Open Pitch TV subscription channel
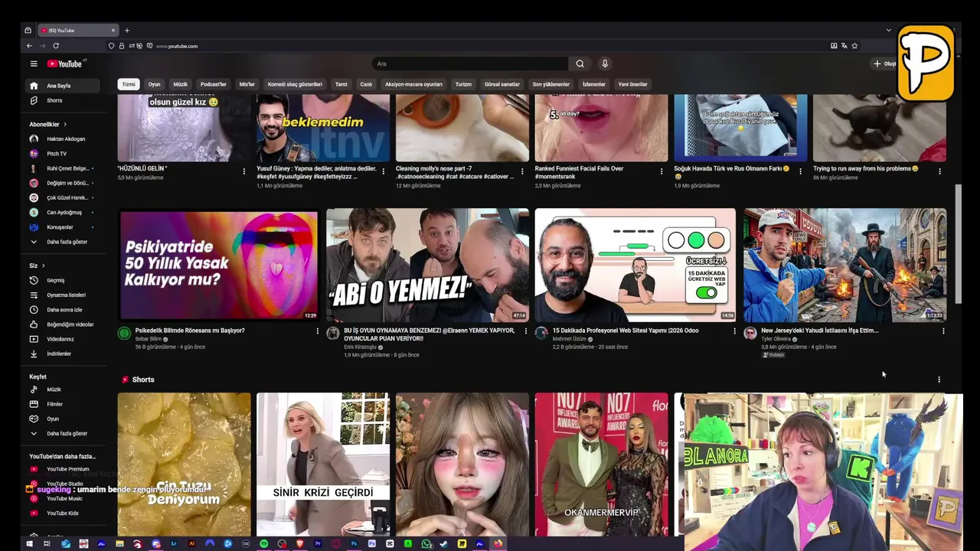This screenshot has height=551, width=980. coord(63,154)
